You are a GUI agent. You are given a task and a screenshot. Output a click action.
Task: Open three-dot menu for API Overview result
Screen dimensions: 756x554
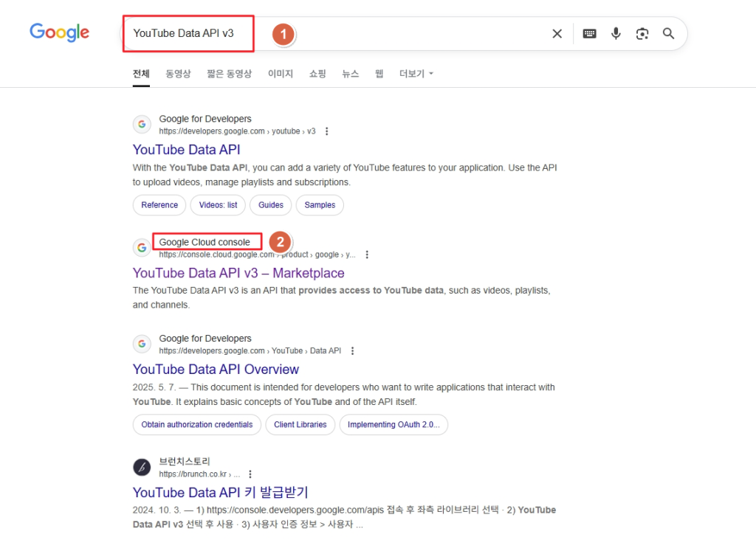[x=353, y=351]
